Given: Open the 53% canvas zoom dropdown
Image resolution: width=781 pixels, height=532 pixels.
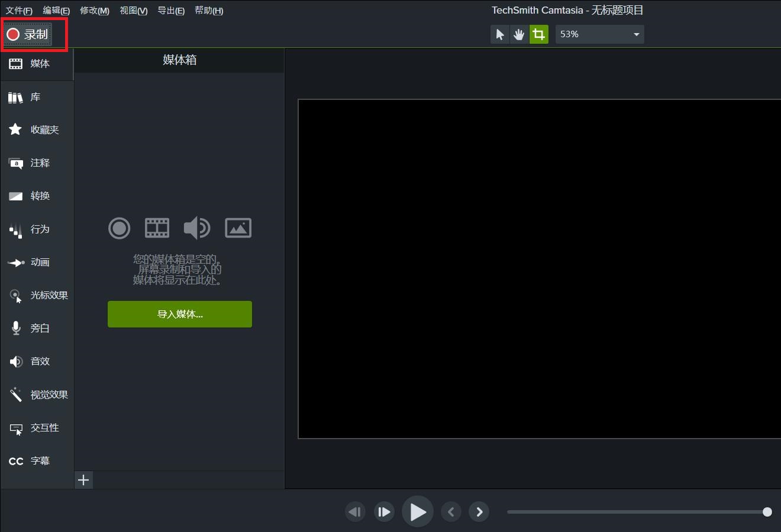Looking at the screenshot, I should click(599, 34).
